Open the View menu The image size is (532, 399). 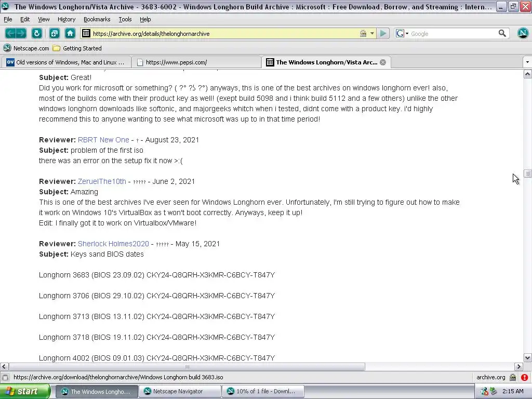pos(44,19)
